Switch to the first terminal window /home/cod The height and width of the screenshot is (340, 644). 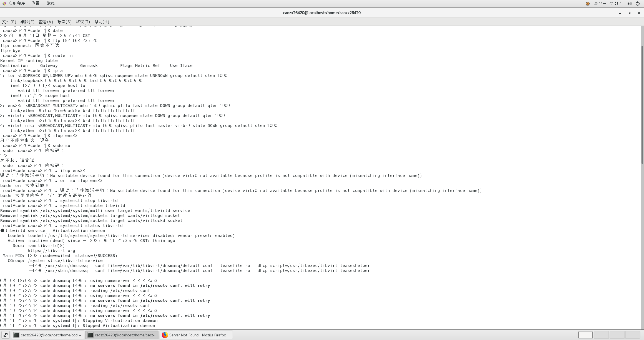click(x=47, y=335)
